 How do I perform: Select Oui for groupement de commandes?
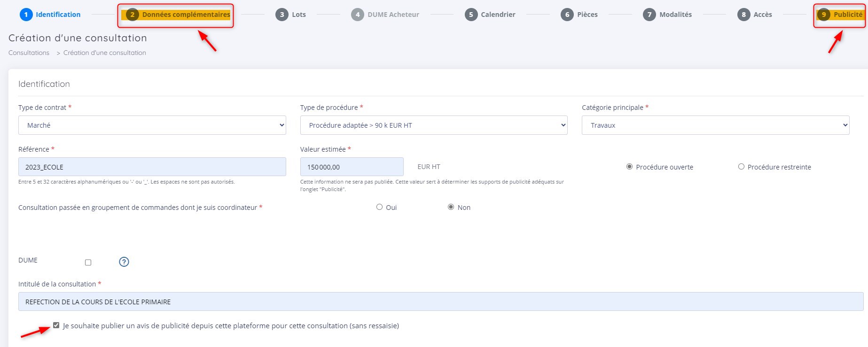coord(379,207)
